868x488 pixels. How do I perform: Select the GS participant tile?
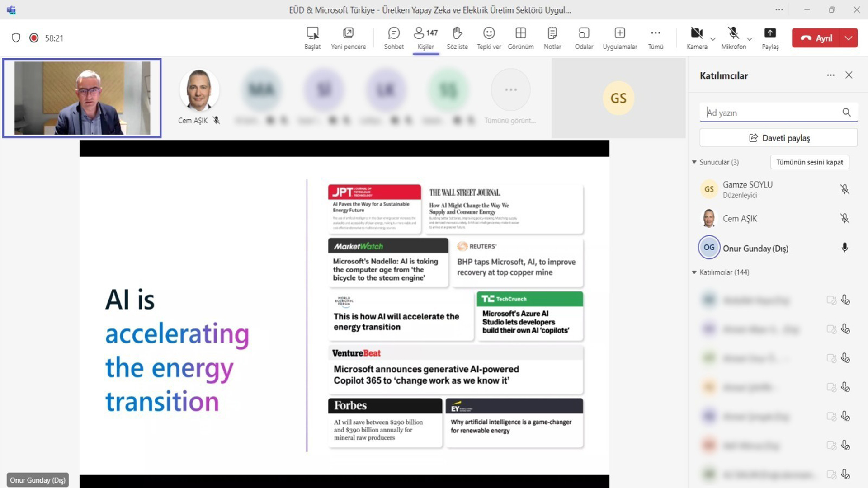pos(618,98)
